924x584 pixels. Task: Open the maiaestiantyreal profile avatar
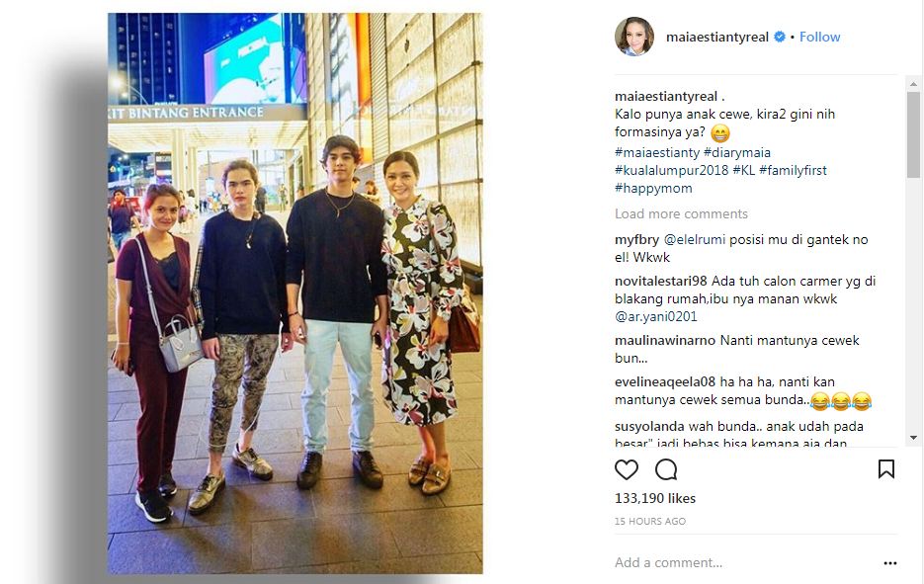pos(634,37)
